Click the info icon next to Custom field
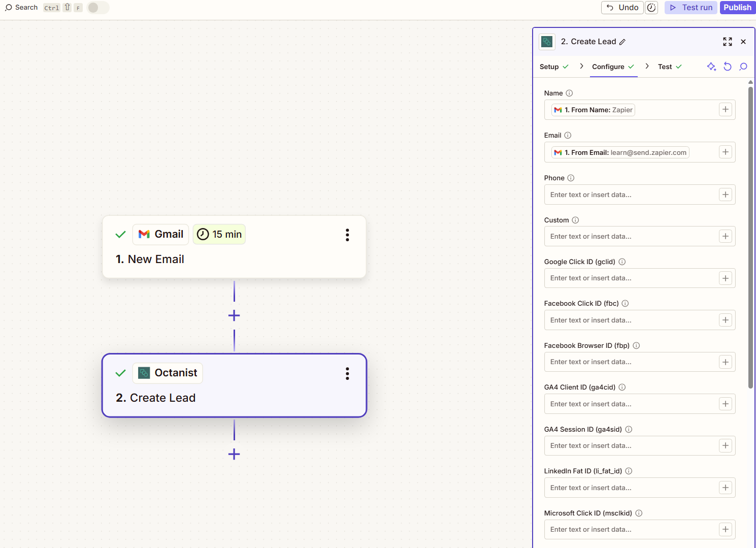Viewport: 756px width, 548px height. (575, 220)
